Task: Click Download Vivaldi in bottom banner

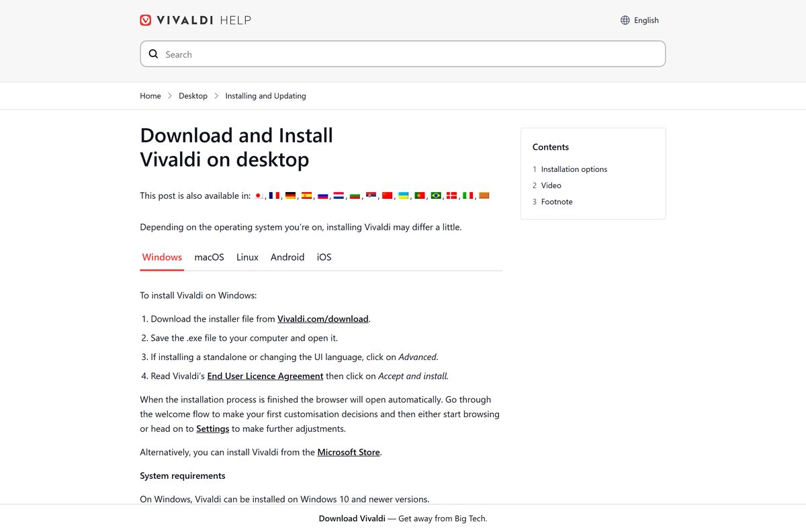Action: (x=352, y=519)
